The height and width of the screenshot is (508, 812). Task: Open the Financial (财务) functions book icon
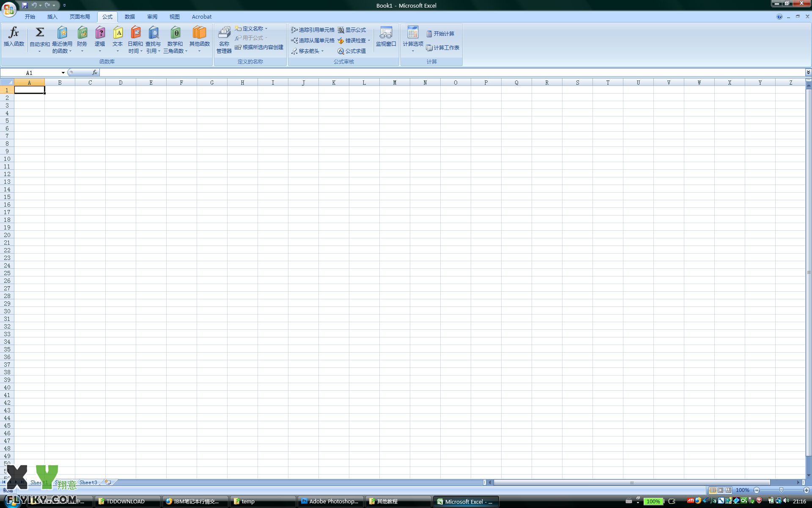pyautogui.click(x=82, y=33)
